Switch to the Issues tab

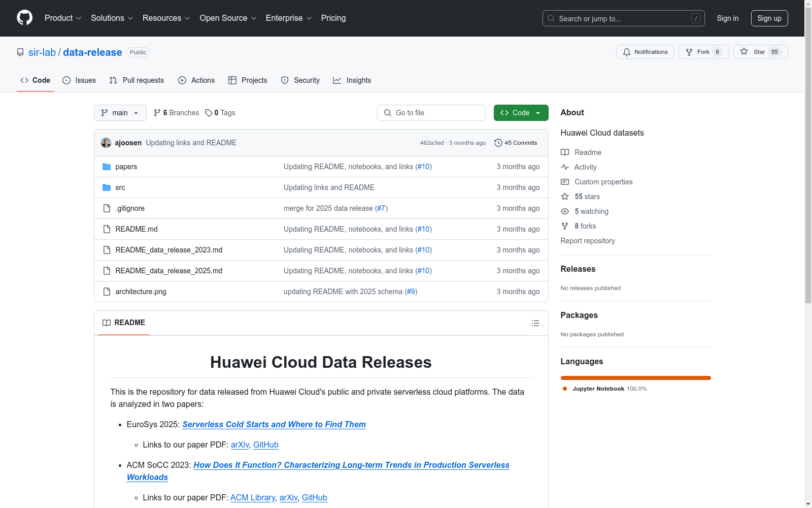79,80
